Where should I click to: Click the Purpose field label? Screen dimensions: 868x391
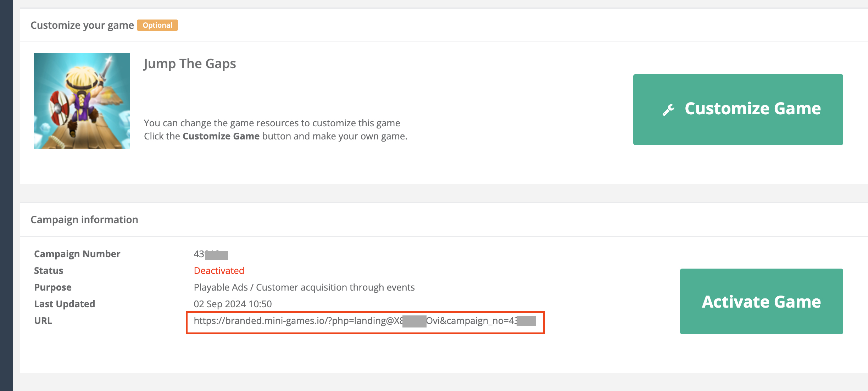pyautogui.click(x=53, y=287)
